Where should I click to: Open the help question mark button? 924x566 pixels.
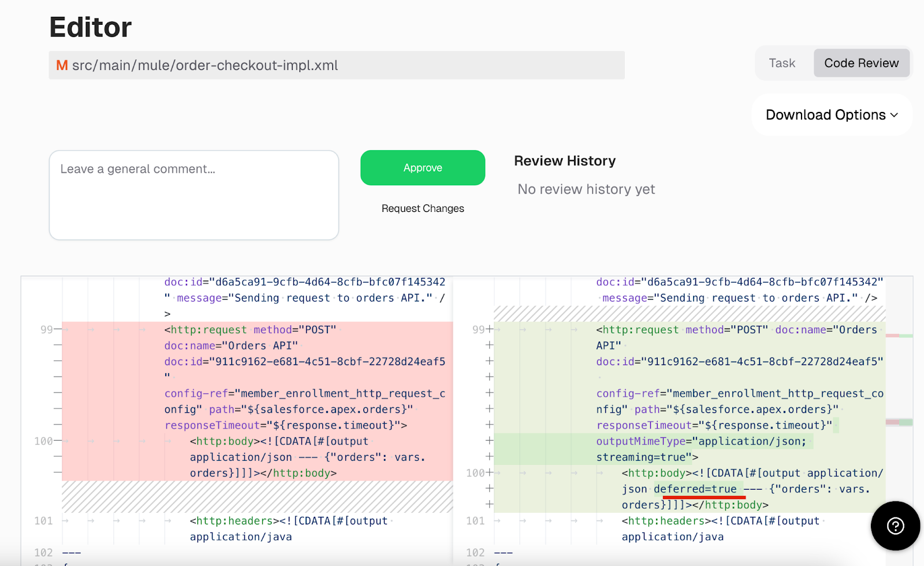[x=895, y=526]
